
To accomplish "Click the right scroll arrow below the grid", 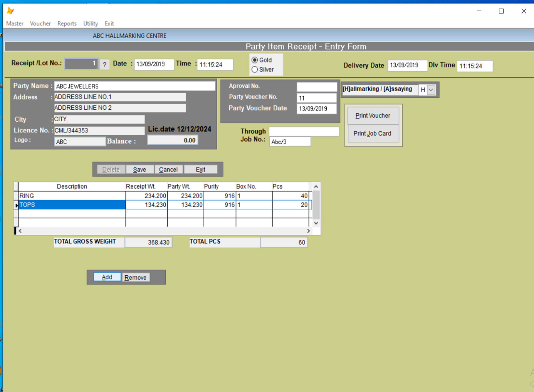I will point(308,231).
